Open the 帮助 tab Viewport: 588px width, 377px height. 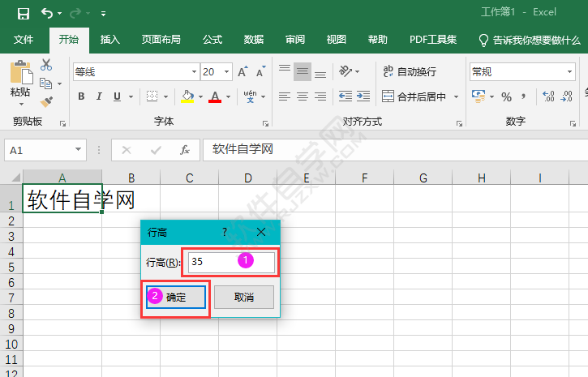[x=378, y=40]
